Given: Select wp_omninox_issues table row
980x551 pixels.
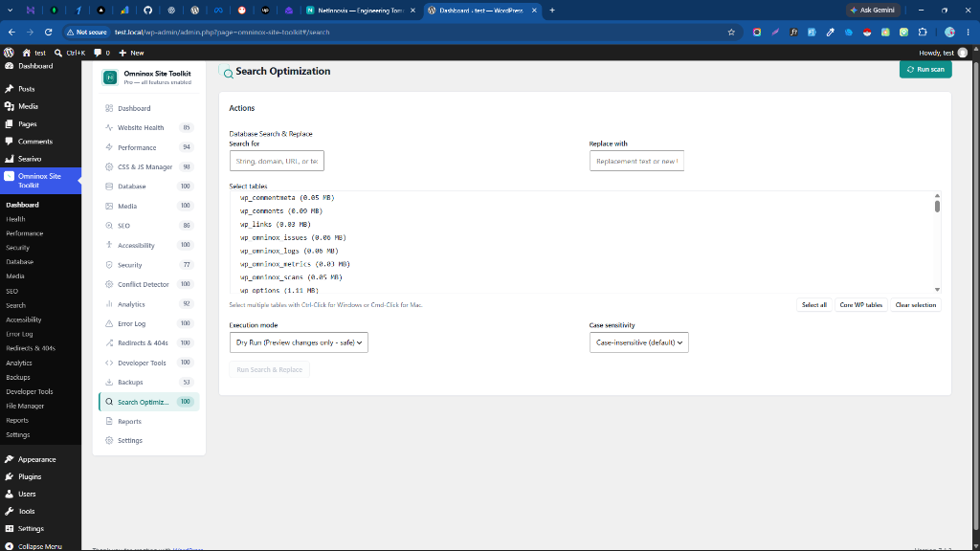Looking at the screenshot, I should coord(293,237).
